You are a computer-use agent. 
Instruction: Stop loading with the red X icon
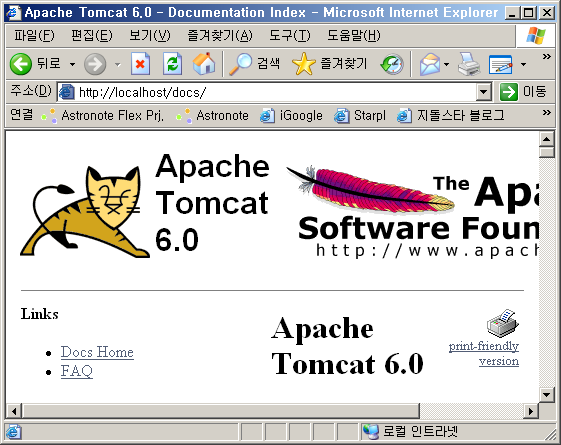(x=140, y=64)
